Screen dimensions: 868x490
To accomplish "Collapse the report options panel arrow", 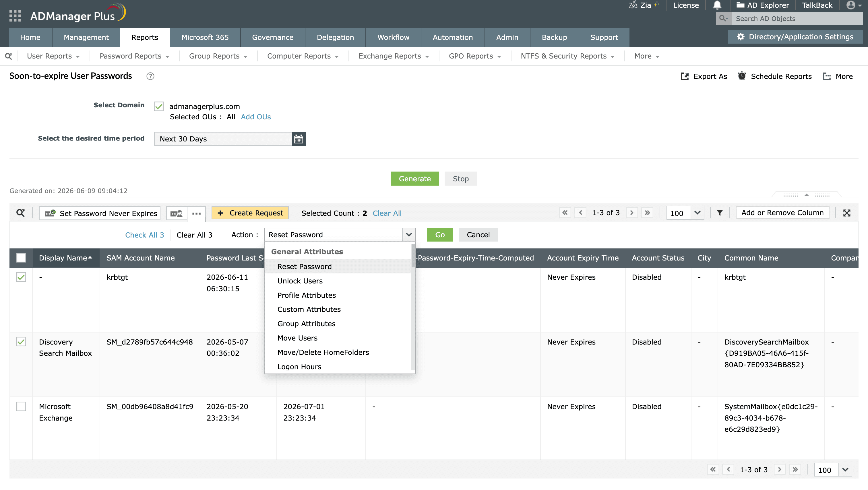I will click(806, 195).
